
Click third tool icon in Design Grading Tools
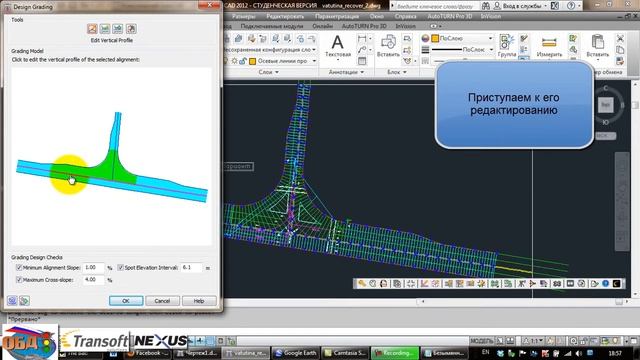point(118,29)
